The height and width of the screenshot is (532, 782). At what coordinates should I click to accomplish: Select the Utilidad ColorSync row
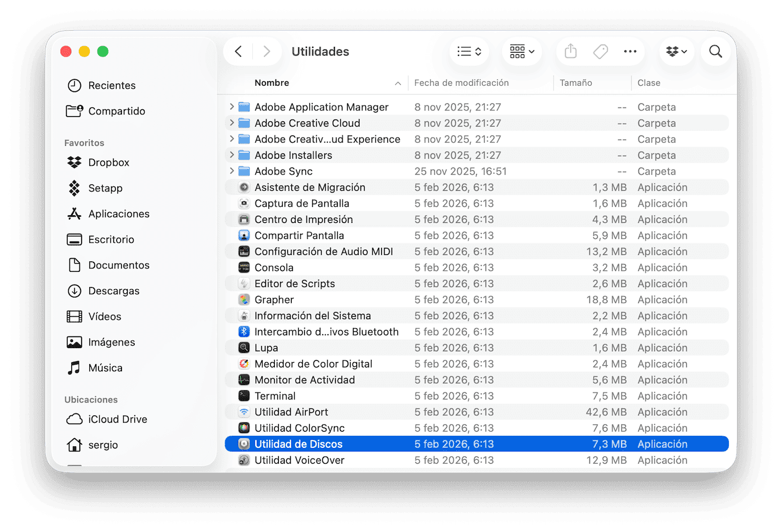coord(477,428)
